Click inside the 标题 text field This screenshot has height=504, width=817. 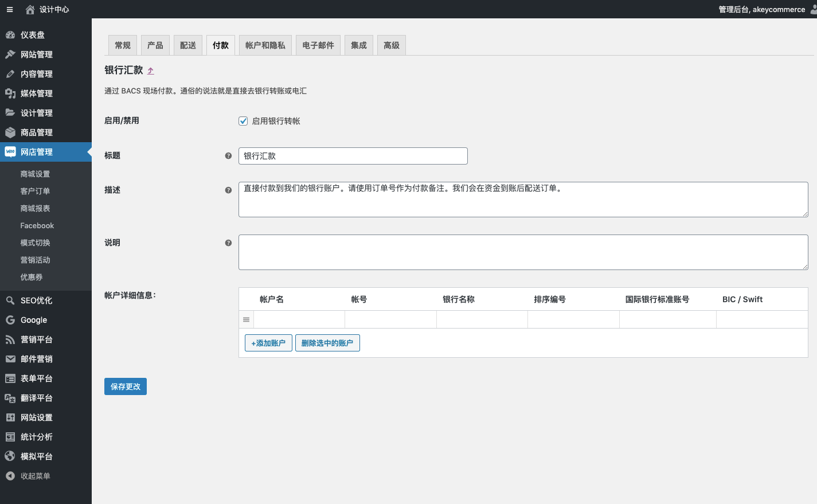353,156
